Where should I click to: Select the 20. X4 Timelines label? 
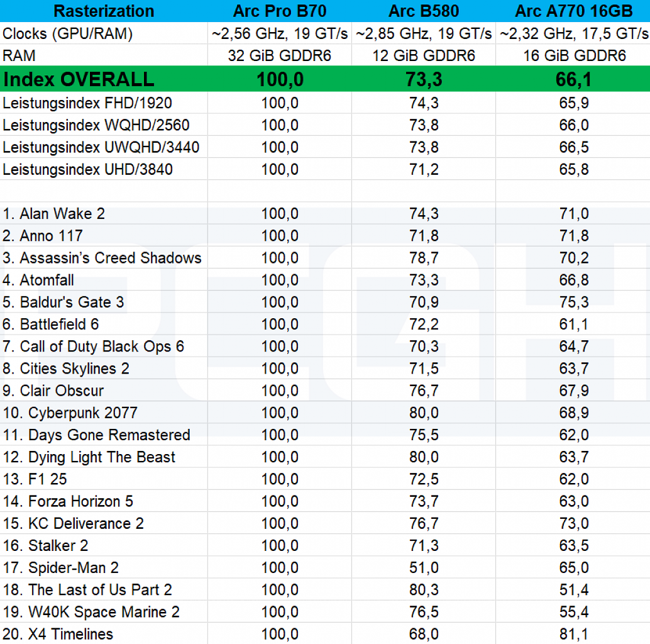click(x=58, y=634)
